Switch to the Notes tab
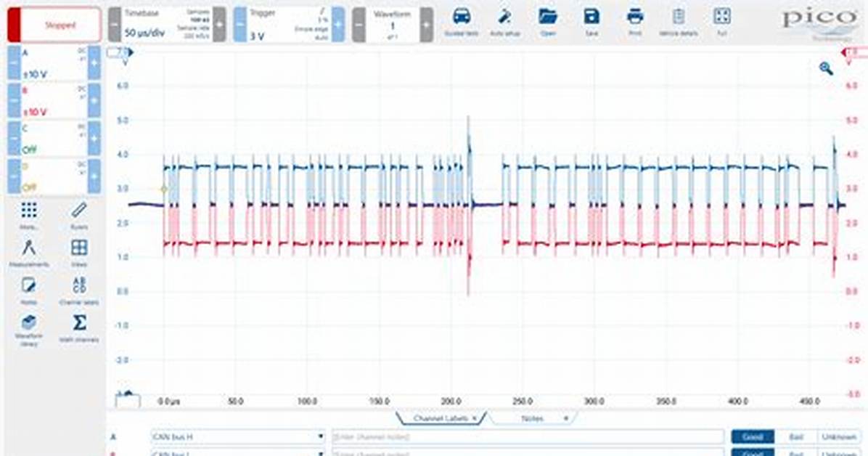 532,418
